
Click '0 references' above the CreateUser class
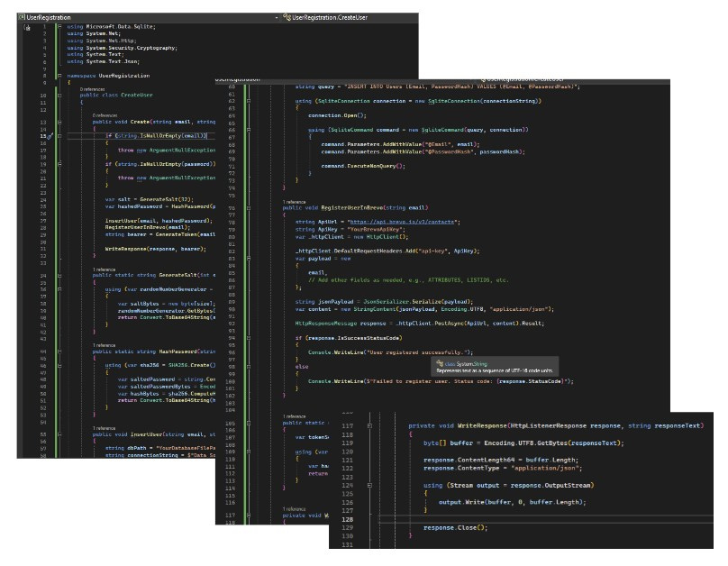tap(93, 89)
